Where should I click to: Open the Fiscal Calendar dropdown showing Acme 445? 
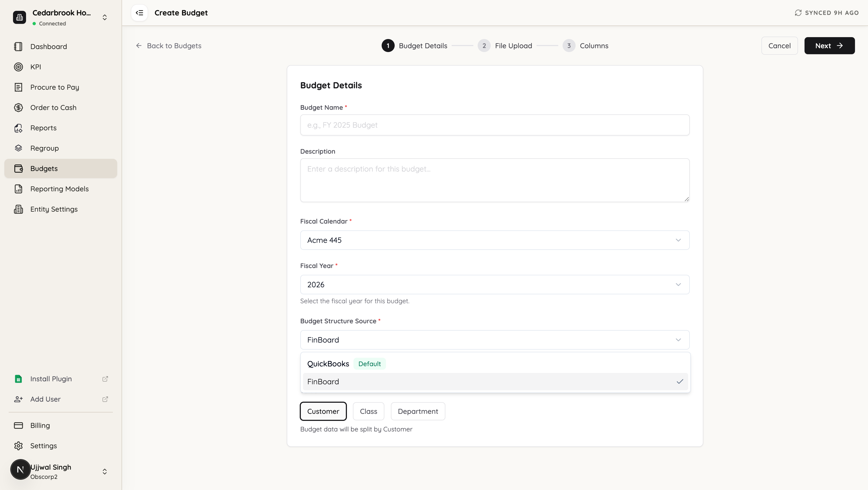(495, 240)
